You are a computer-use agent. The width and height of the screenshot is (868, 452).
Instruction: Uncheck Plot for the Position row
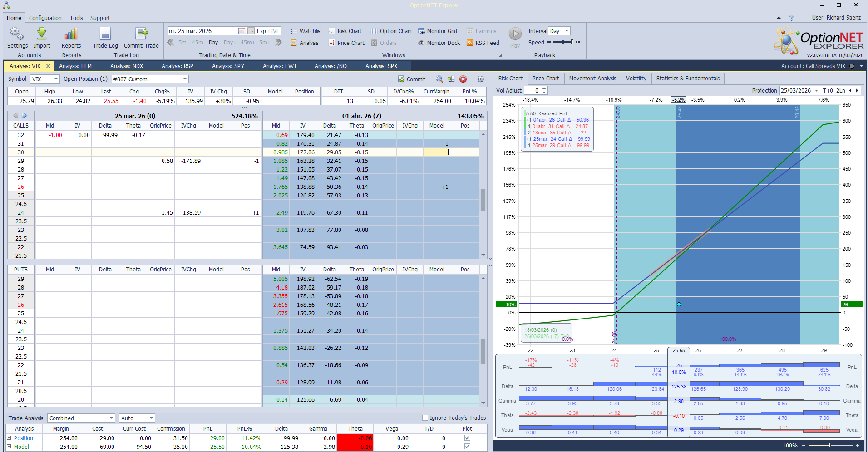467,438
